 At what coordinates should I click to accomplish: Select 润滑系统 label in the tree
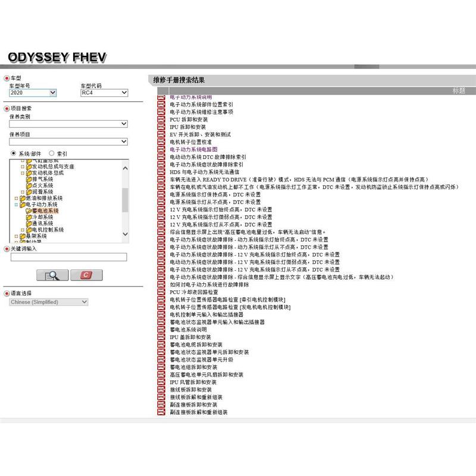pos(42,192)
